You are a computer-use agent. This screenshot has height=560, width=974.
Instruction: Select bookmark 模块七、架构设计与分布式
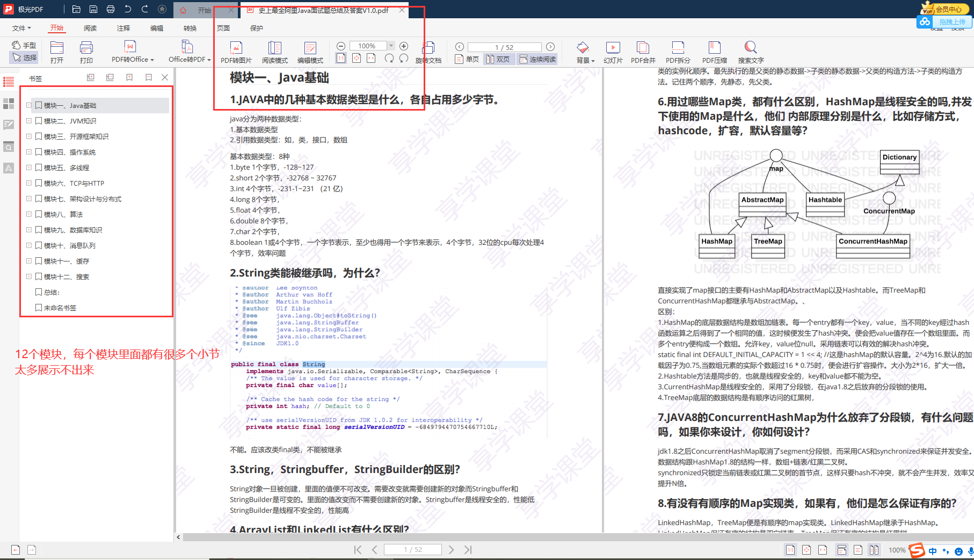pos(83,199)
